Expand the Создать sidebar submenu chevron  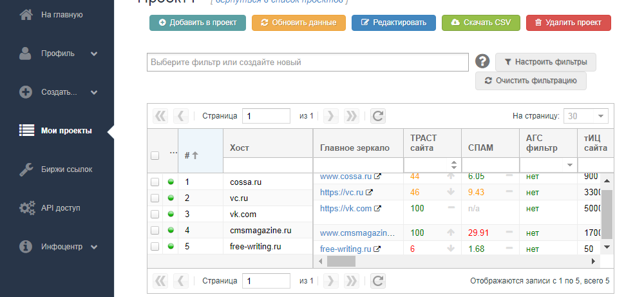tap(94, 92)
